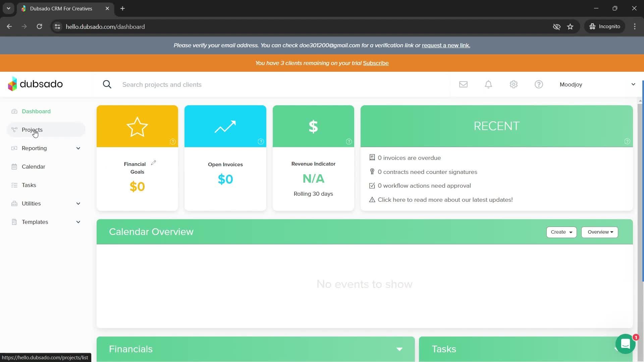The width and height of the screenshot is (644, 362).
Task: Open Utilities in sidebar
Action: tap(31, 203)
